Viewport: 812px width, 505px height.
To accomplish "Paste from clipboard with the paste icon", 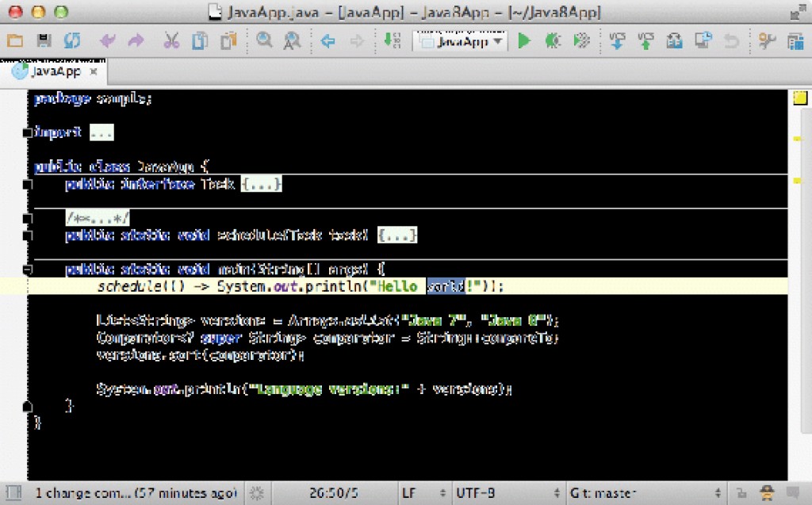I will 228,40.
